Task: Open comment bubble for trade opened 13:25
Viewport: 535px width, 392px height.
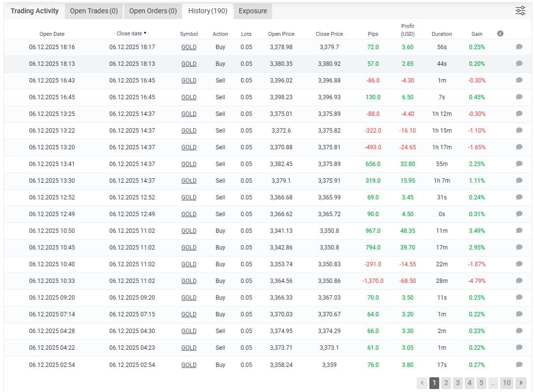Action: pyautogui.click(x=519, y=113)
